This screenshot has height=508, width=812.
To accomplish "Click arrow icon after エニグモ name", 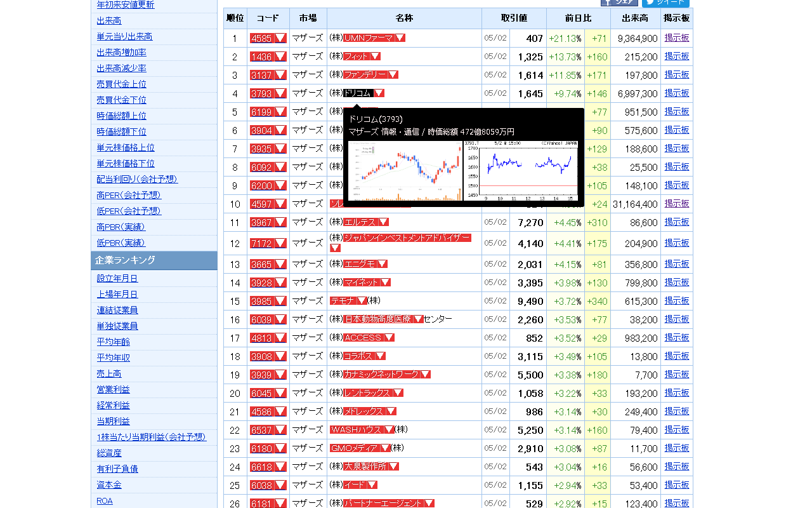I will (382, 264).
